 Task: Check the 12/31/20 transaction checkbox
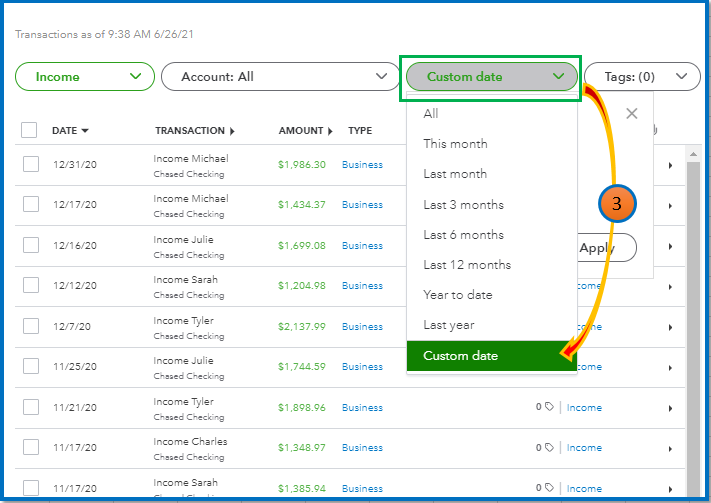(31, 164)
